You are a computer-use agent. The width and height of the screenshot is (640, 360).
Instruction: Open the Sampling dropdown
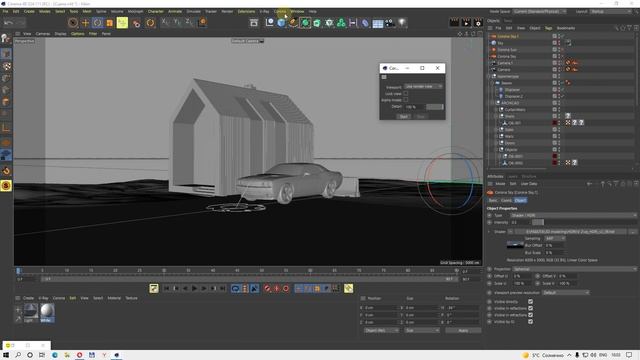pyautogui.click(x=555, y=238)
